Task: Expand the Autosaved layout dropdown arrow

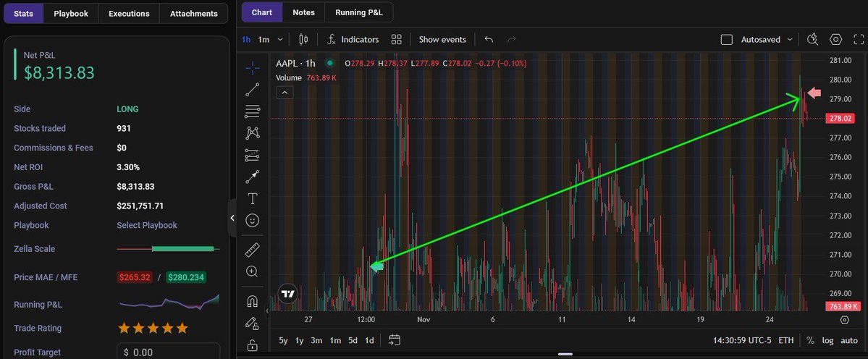Action: [789, 40]
